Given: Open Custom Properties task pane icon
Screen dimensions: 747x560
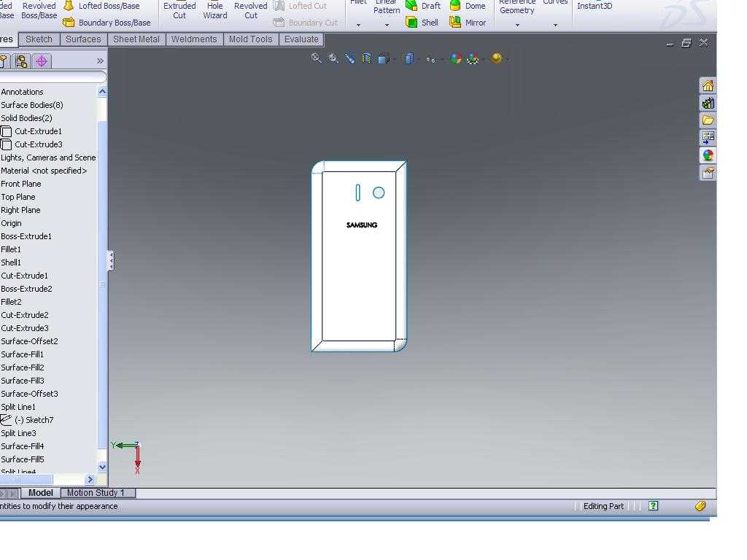Looking at the screenshot, I should [x=708, y=172].
